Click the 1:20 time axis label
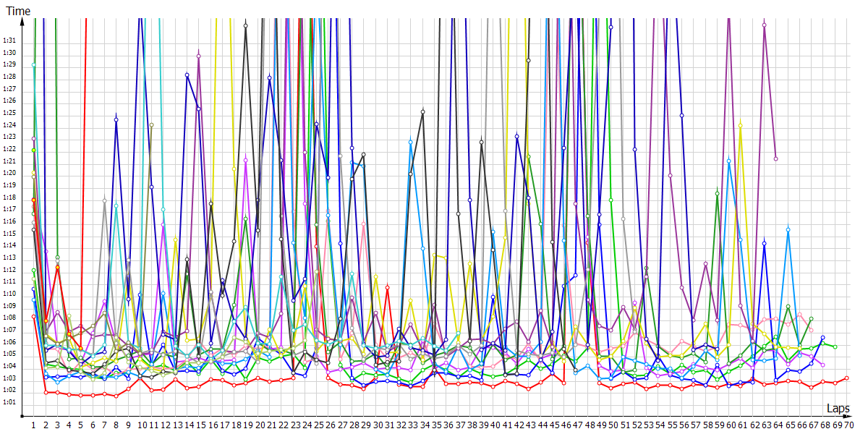The image size is (868, 434). (9, 173)
